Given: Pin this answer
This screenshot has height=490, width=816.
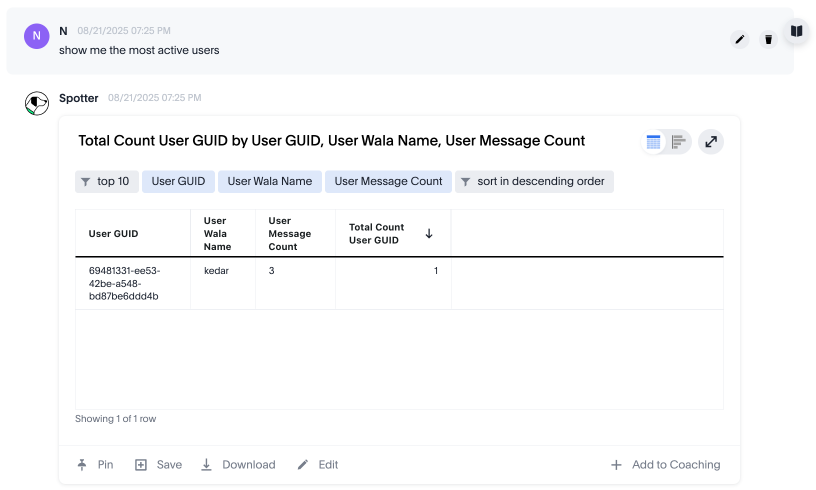Looking at the screenshot, I should tap(96, 465).
